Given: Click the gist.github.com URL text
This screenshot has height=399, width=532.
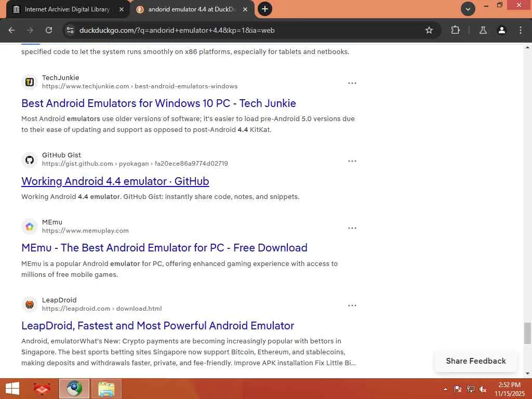Looking at the screenshot, I should coord(135,164).
